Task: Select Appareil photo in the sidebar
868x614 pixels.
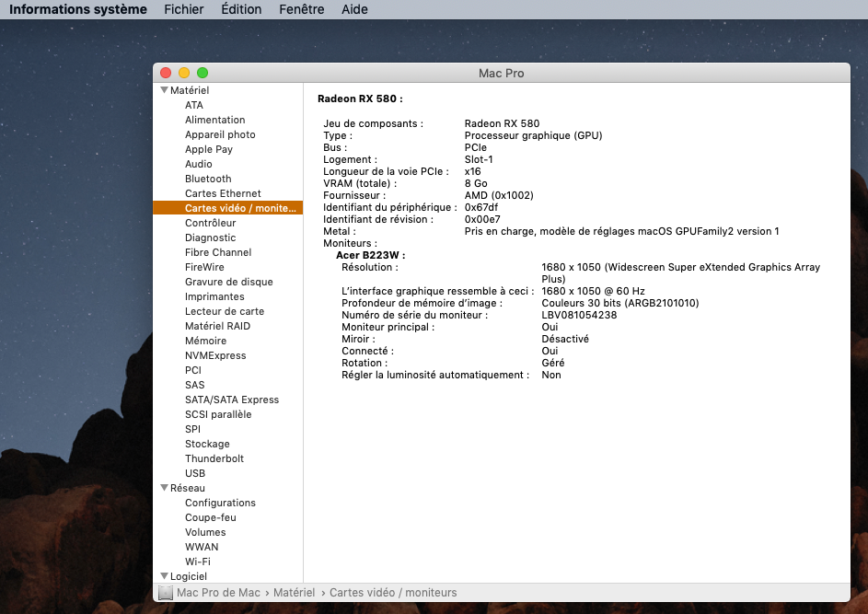Action: click(220, 134)
